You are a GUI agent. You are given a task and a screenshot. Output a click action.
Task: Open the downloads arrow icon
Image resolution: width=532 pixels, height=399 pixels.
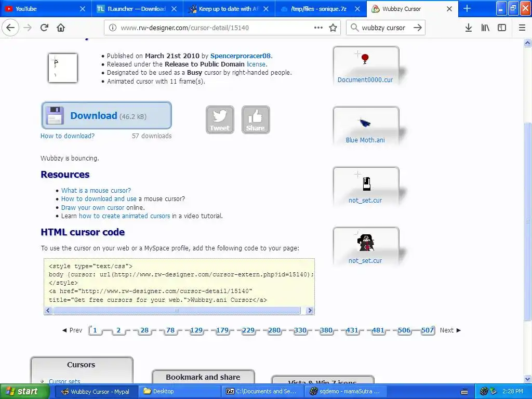(x=469, y=28)
